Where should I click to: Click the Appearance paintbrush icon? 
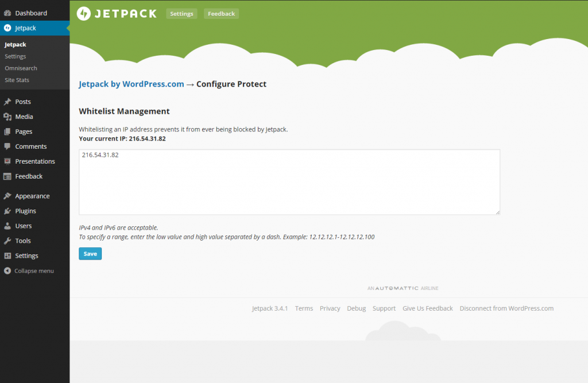click(7, 196)
